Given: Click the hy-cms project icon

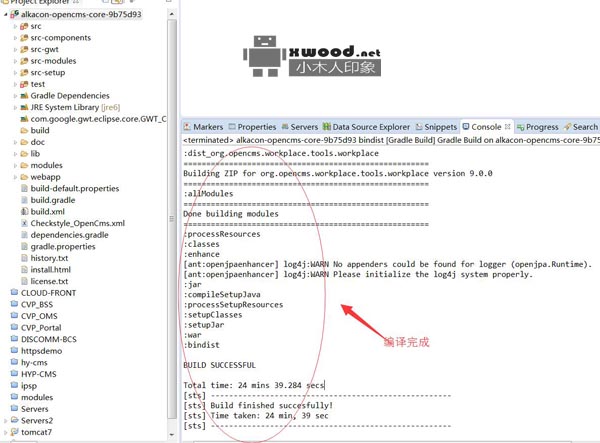Looking at the screenshot, I should coord(15,362).
